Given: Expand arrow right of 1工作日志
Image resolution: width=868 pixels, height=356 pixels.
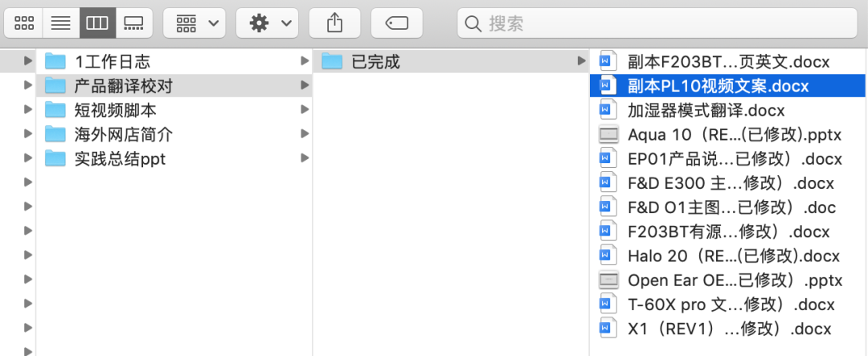Looking at the screenshot, I should [304, 61].
